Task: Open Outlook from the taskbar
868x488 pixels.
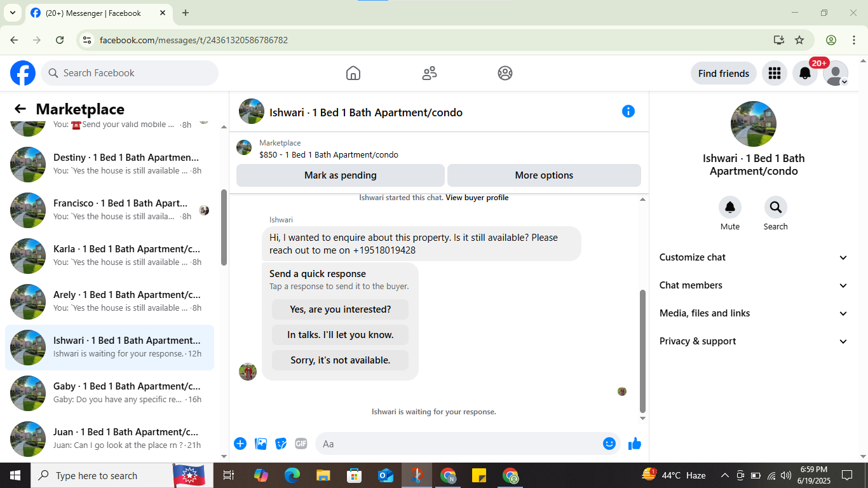Action: pos(386,475)
